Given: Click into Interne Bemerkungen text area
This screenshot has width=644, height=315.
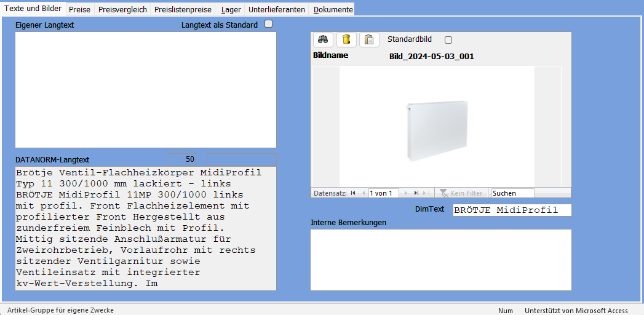Looking at the screenshot, I should tap(440, 260).
